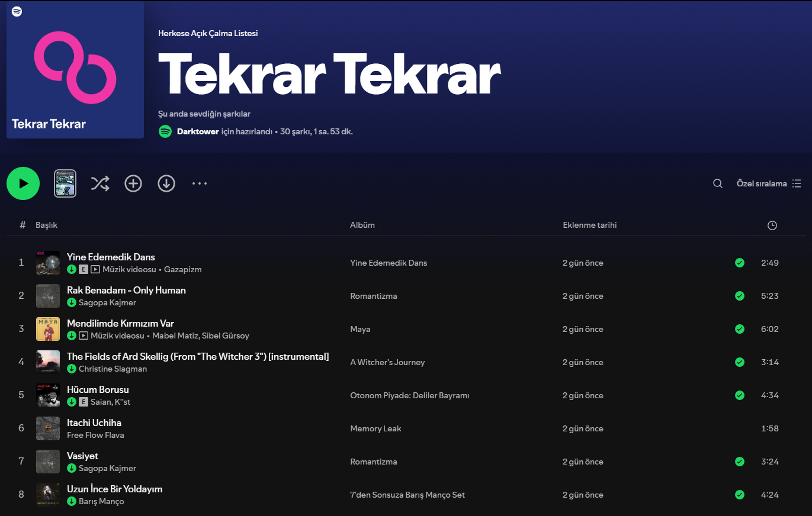Viewport: 812px width, 516px height.
Task: Open Free Flow Flava artist link
Action: [x=95, y=435]
